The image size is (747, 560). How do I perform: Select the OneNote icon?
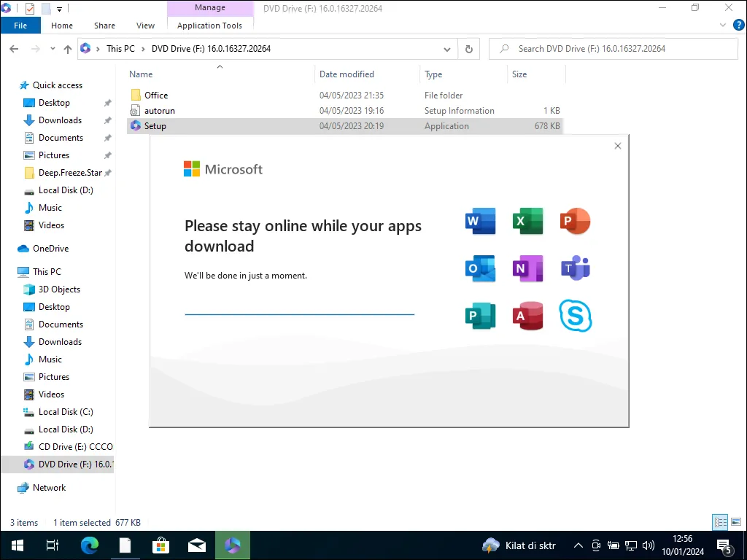pos(527,268)
